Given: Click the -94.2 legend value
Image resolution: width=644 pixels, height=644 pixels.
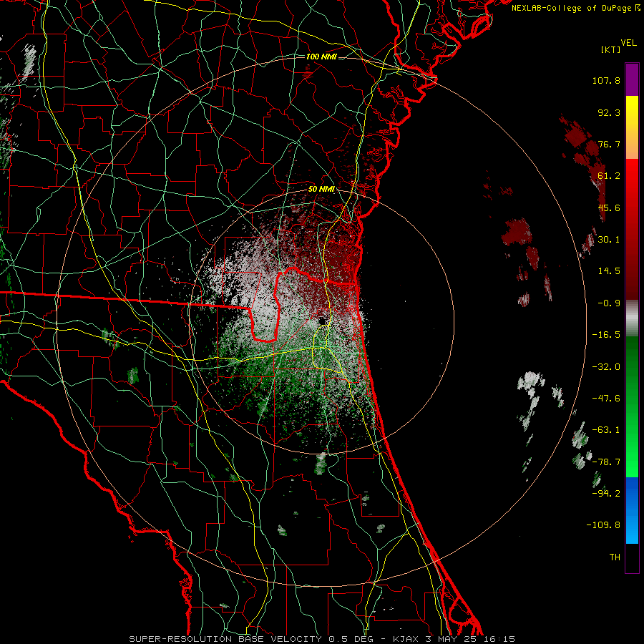Looking at the screenshot, I should click(x=606, y=494).
